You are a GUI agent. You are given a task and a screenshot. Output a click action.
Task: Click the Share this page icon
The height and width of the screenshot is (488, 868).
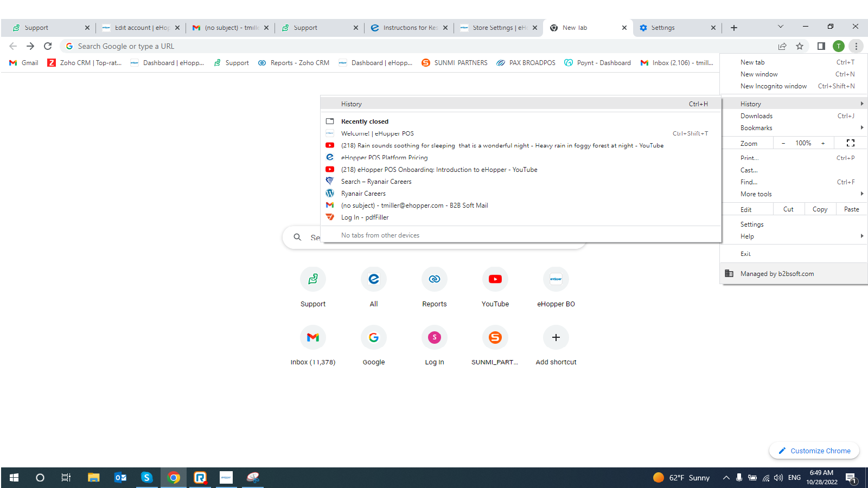click(782, 46)
